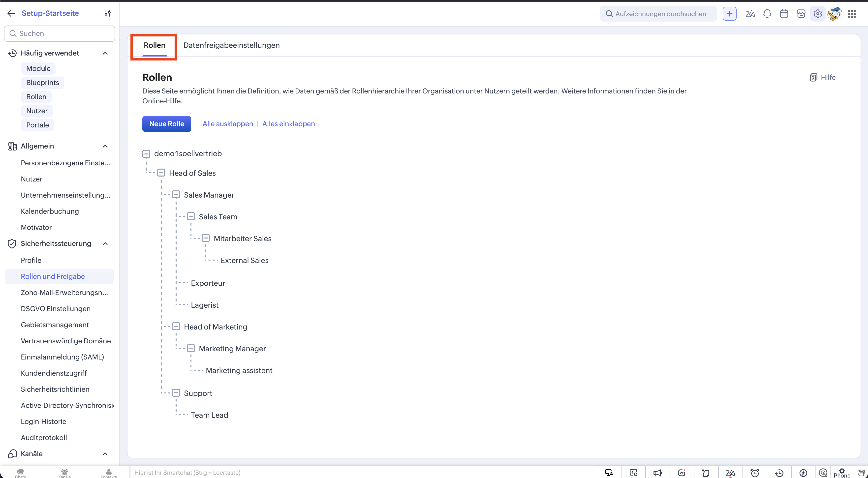This screenshot has height=478, width=868.
Task: Select the Marketing assistent role
Action: pyautogui.click(x=239, y=371)
